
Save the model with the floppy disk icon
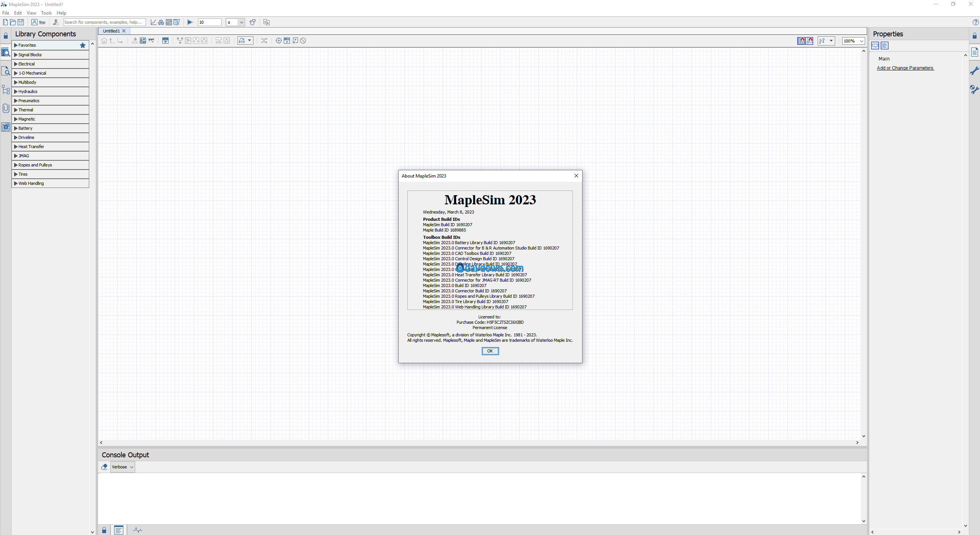(21, 22)
